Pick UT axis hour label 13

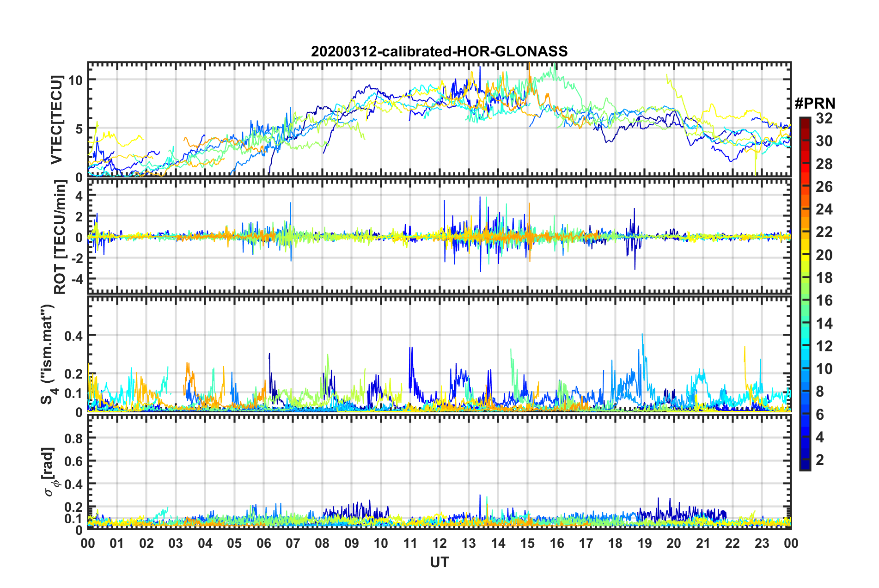tap(469, 543)
